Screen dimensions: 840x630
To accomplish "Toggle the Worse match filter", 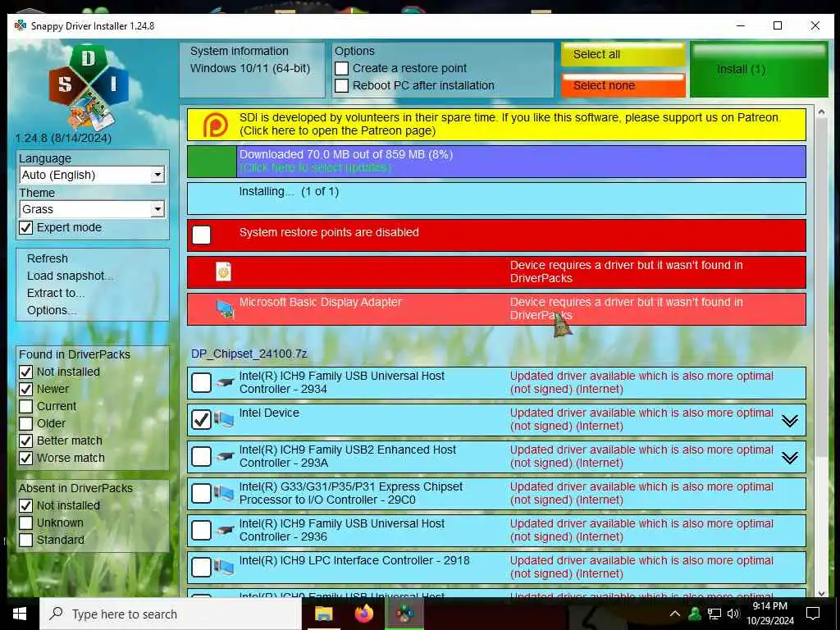I will (x=25, y=458).
